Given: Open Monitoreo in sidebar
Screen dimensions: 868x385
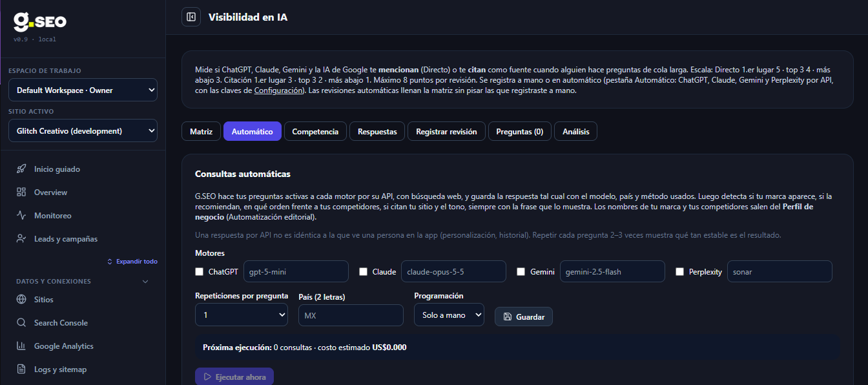Looking at the screenshot, I should (x=83, y=216).
